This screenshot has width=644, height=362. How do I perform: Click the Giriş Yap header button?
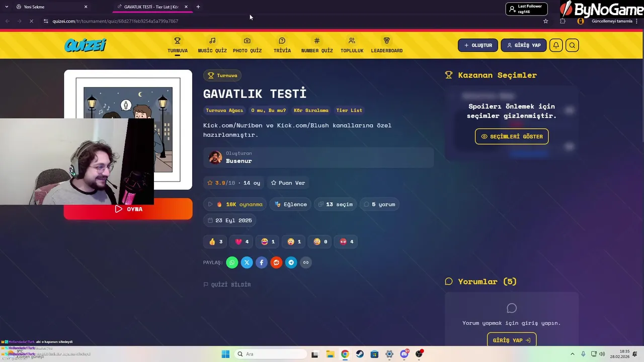[523, 45]
